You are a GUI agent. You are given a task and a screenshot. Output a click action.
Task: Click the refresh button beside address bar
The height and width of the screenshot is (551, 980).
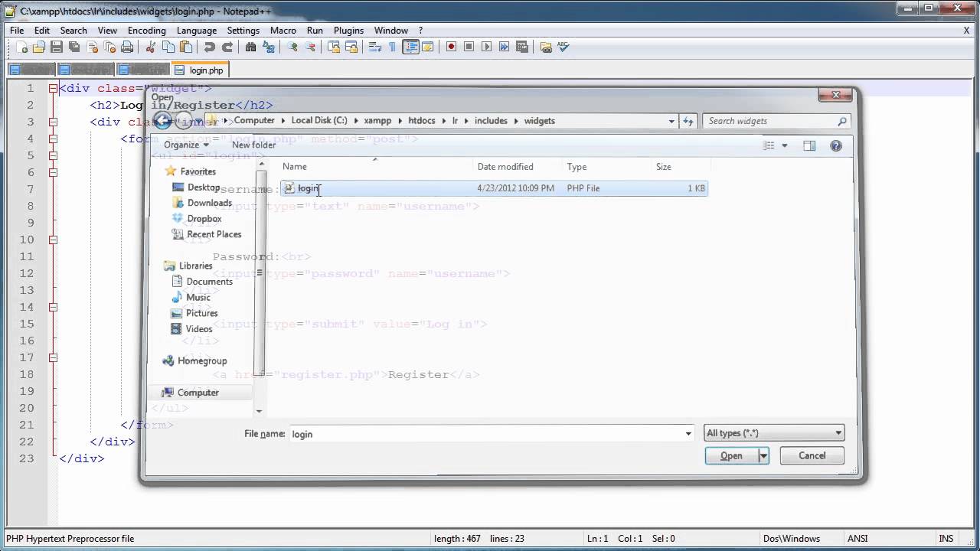(688, 121)
